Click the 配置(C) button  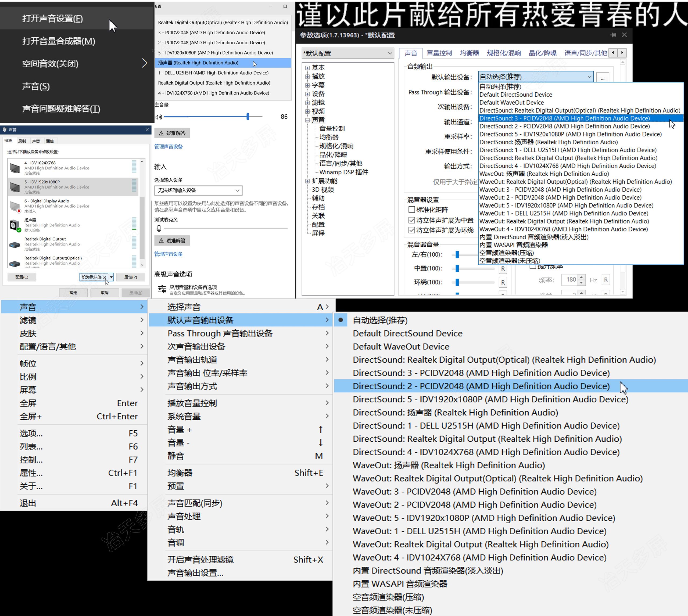(22, 277)
